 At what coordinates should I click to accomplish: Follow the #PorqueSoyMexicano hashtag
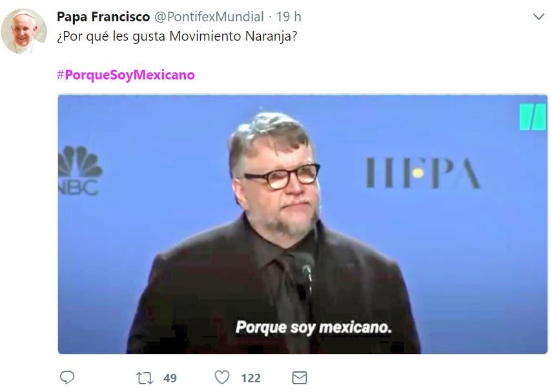[x=126, y=75]
